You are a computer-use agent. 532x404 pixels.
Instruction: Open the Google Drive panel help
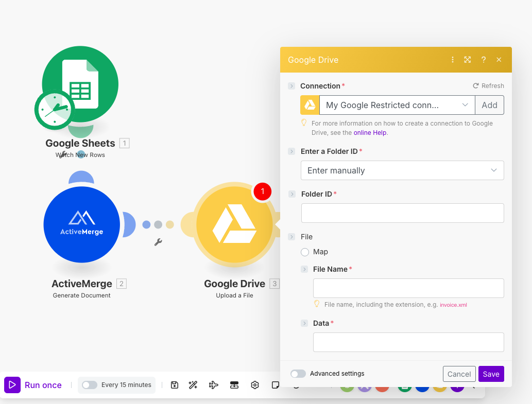pos(483,60)
